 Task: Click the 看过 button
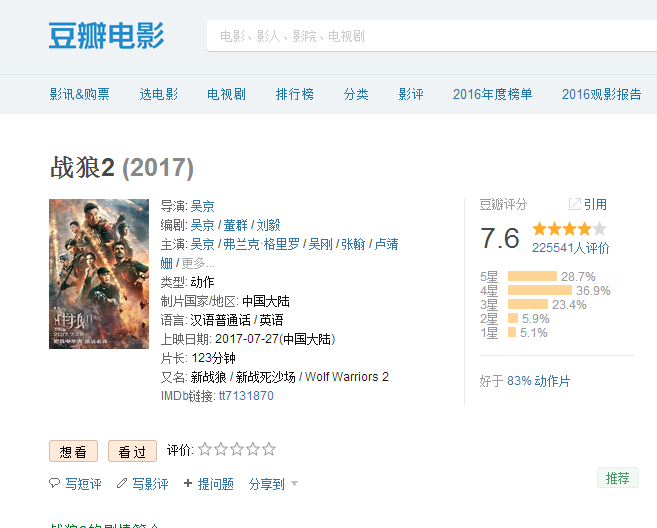(x=132, y=451)
